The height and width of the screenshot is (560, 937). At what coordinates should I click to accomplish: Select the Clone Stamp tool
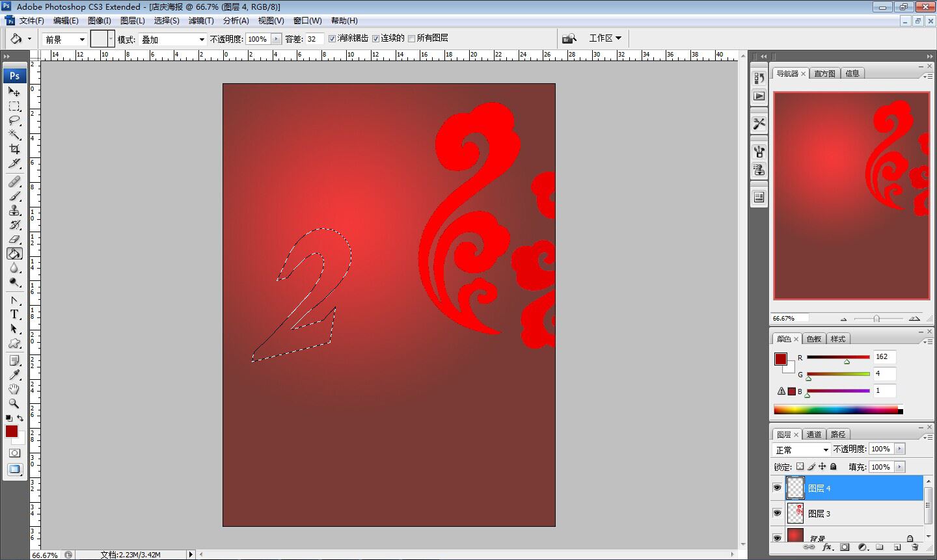(14, 210)
